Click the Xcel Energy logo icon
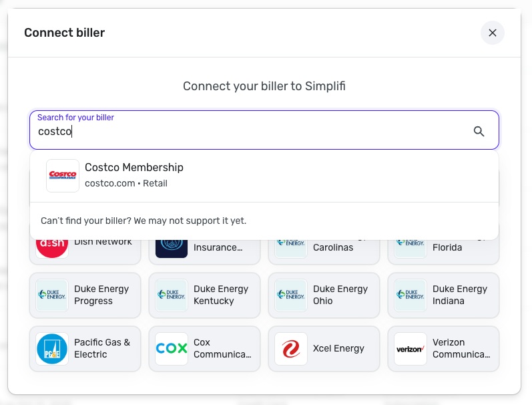 [291, 349]
